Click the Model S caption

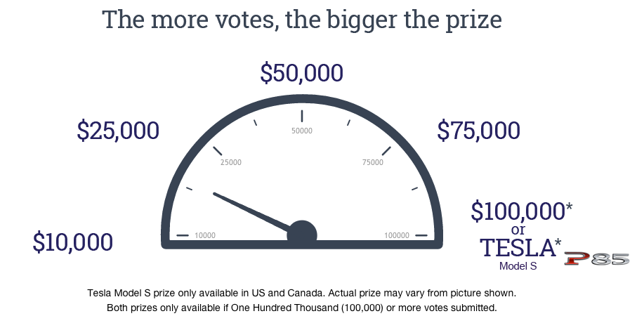pyautogui.click(x=518, y=266)
